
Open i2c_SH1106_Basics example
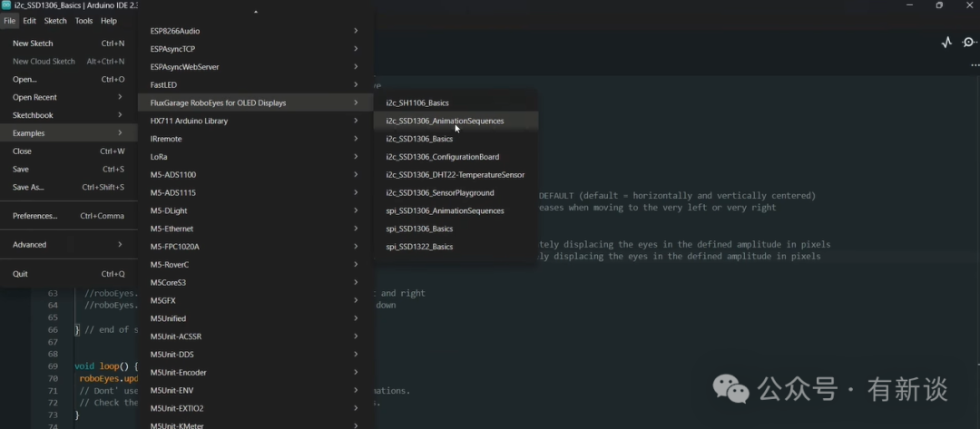click(x=456, y=103)
